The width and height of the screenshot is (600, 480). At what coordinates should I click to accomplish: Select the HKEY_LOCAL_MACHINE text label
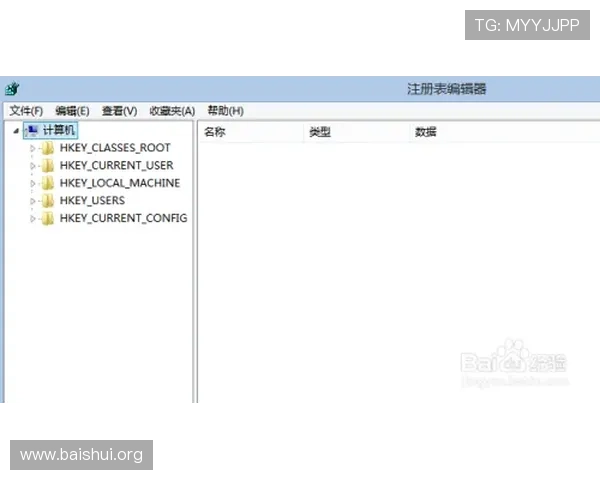point(120,183)
